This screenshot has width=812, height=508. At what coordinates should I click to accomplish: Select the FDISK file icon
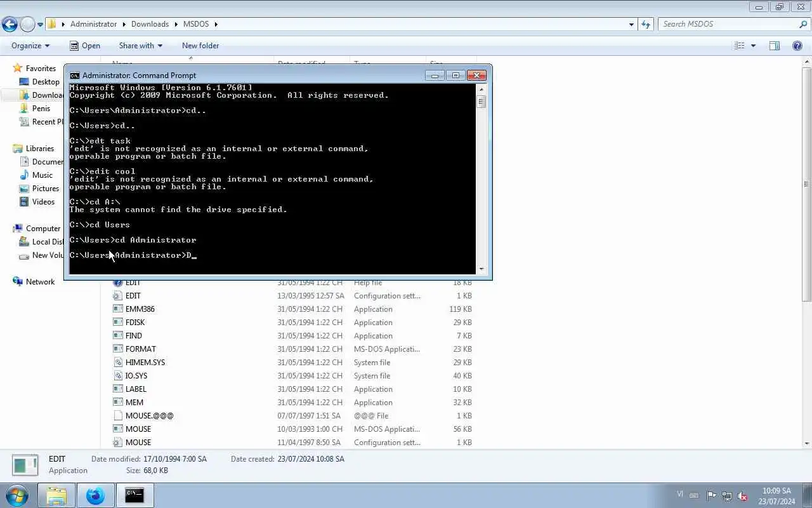point(117,323)
